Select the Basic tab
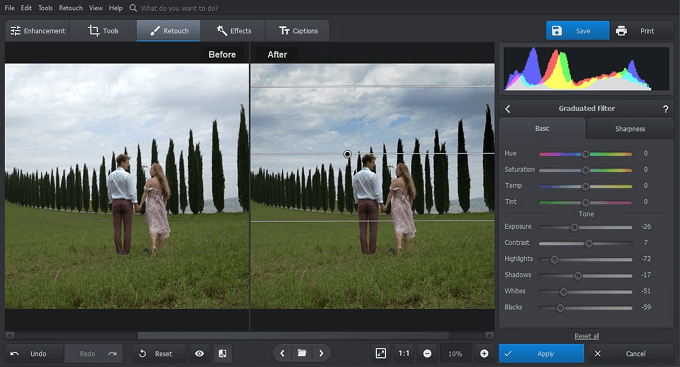 tap(542, 128)
